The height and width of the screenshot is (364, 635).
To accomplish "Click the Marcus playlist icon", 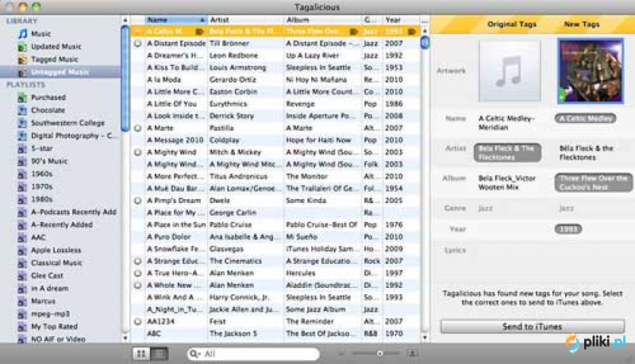I will (23, 301).
